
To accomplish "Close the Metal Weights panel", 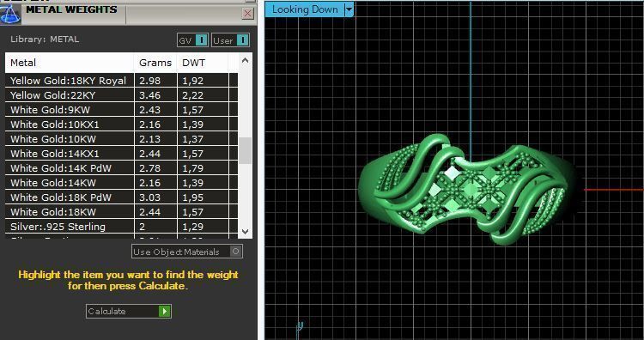I will 247,14.
